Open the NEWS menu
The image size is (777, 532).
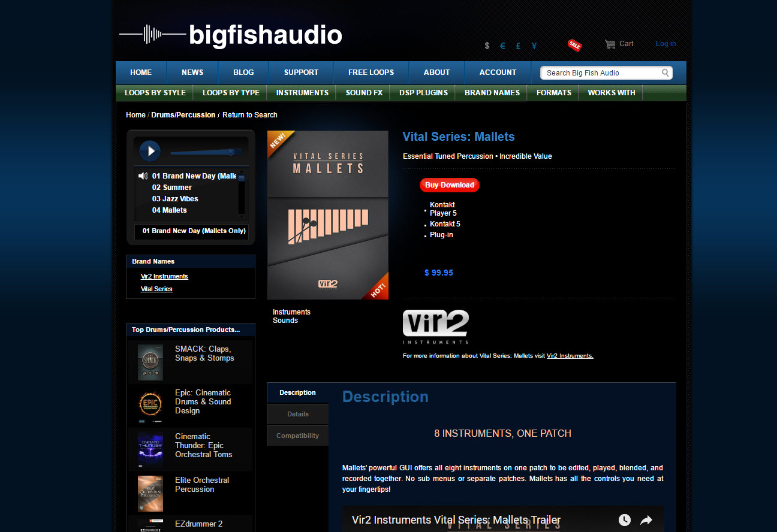(x=192, y=72)
